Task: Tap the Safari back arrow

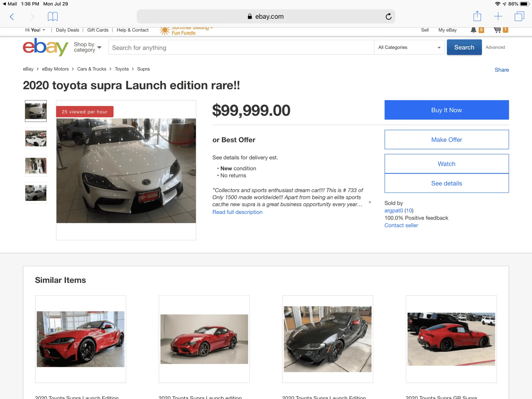Action: click(x=12, y=17)
